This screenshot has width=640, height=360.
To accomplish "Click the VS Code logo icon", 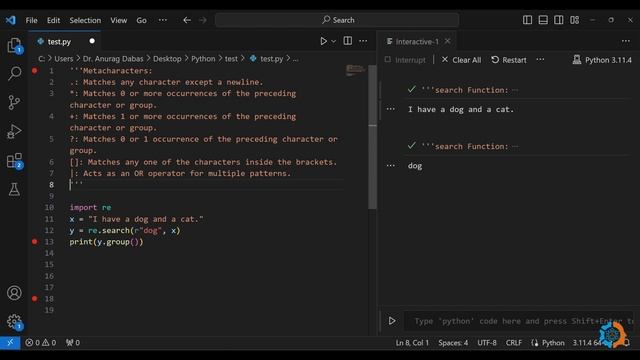I will (11, 20).
